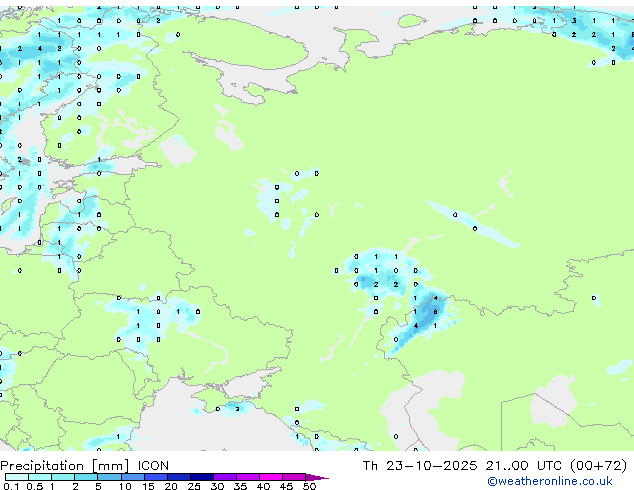Click the '21..00 UTC' time text
634x490 pixels.
[x=524, y=466]
